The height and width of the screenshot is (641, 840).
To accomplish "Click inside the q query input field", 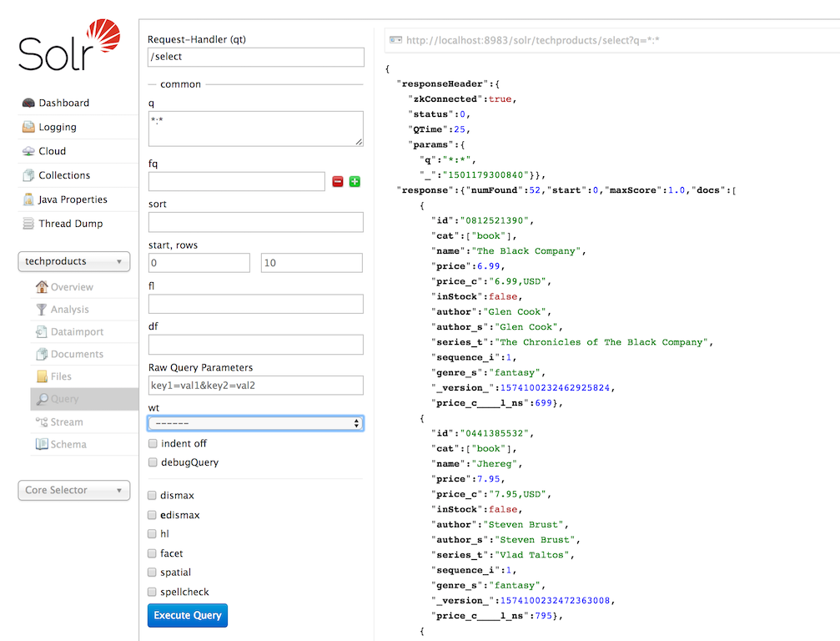I will (255, 127).
